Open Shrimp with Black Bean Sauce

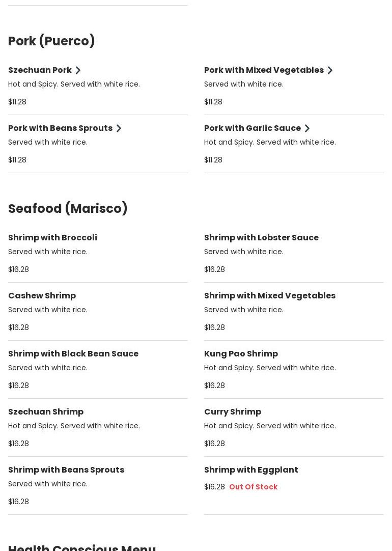[73, 354]
